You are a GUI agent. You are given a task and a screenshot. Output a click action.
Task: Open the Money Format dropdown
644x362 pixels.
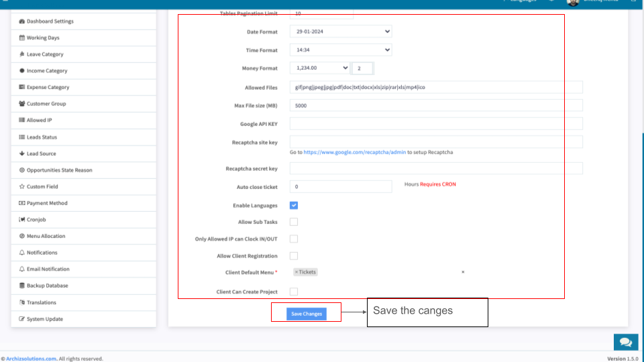click(x=320, y=68)
